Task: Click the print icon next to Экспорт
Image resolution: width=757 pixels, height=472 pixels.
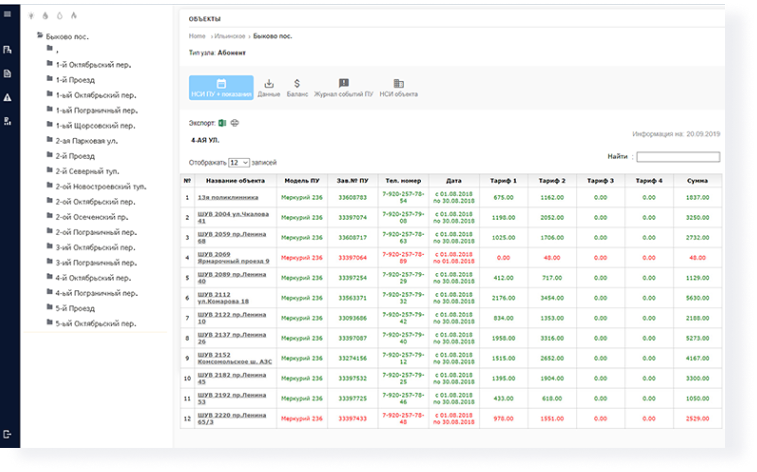Action: pos(234,123)
